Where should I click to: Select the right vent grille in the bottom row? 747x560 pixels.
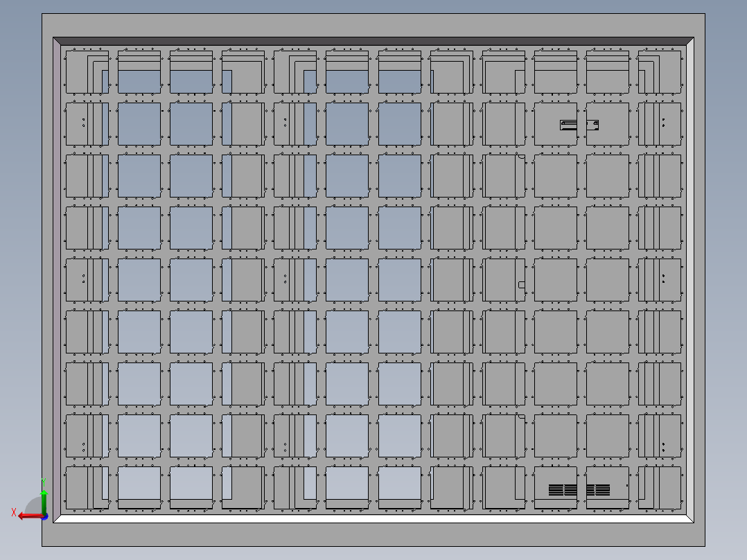coord(599,489)
